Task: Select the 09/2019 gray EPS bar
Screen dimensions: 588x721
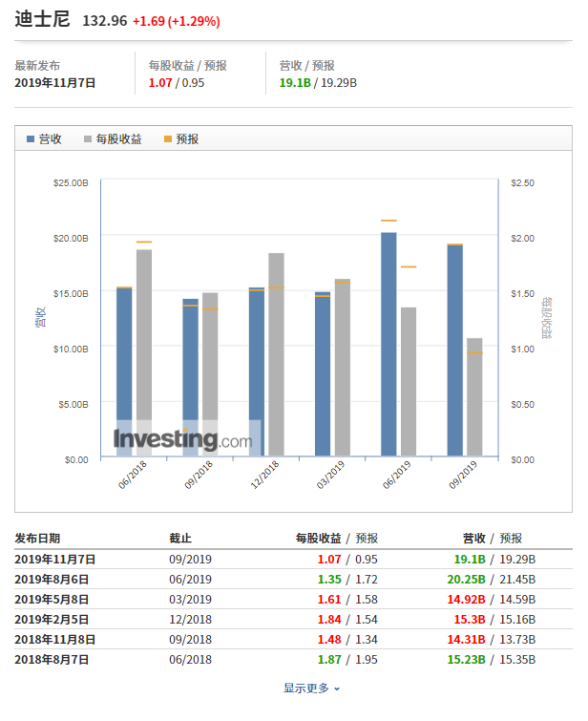Action: tap(475, 397)
